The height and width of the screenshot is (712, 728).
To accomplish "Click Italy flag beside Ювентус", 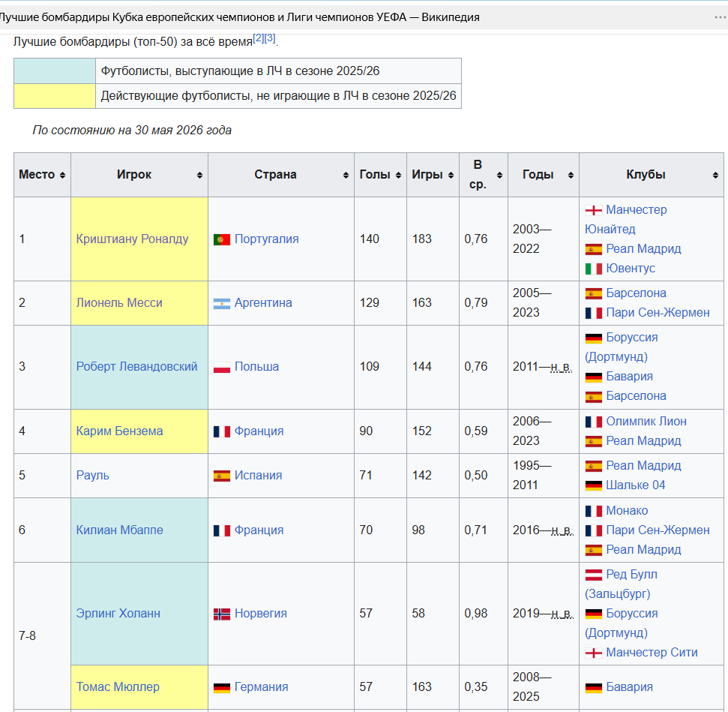I will pos(593,269).
